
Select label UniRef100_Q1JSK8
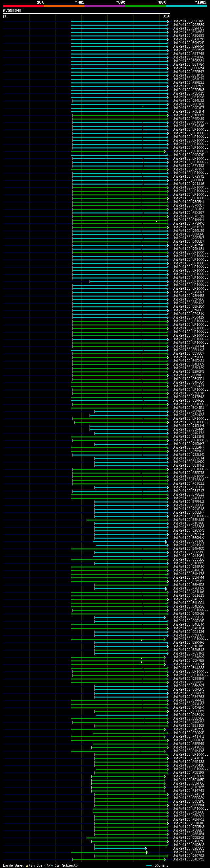pyautogui.click(x=188, y=437)
